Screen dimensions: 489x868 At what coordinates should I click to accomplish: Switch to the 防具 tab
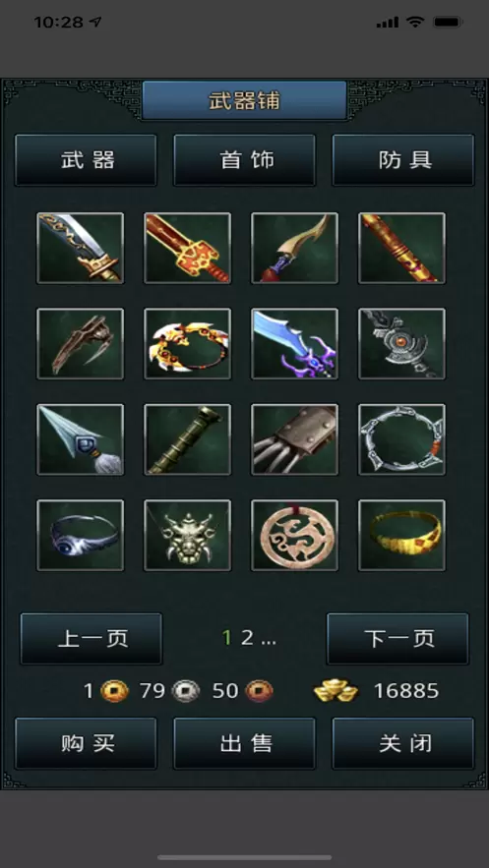click(403, 160)
